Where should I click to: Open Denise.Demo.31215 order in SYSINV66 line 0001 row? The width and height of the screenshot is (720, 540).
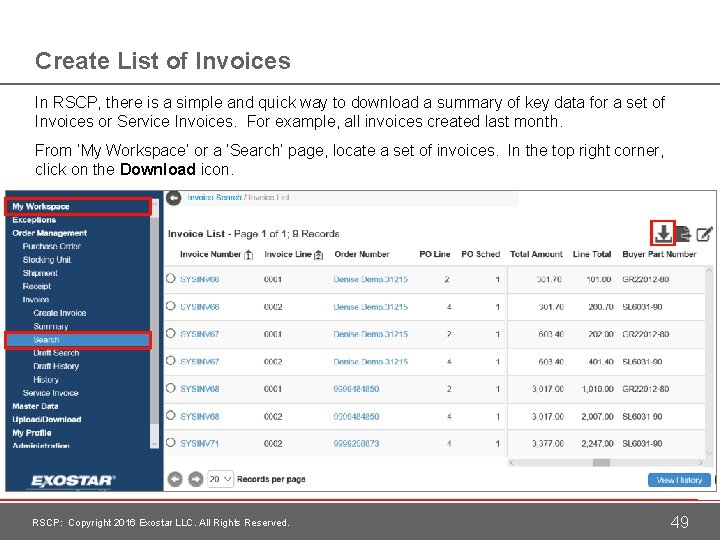click(370, 279)
